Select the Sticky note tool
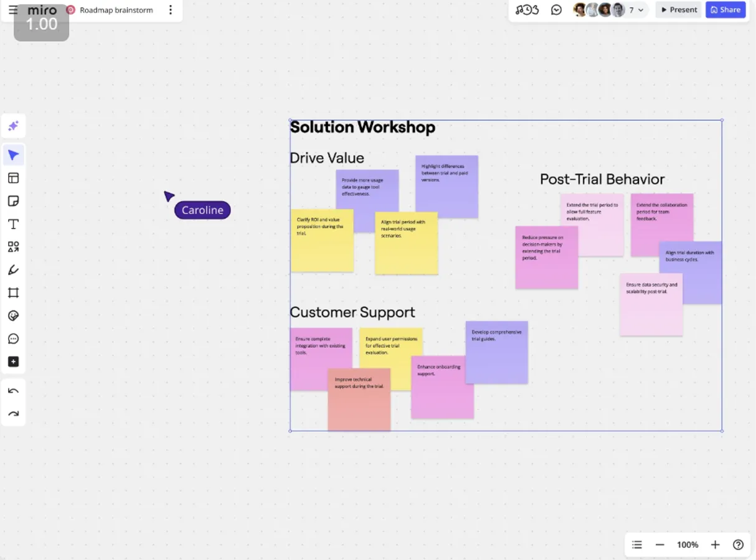 click(13, 201)
